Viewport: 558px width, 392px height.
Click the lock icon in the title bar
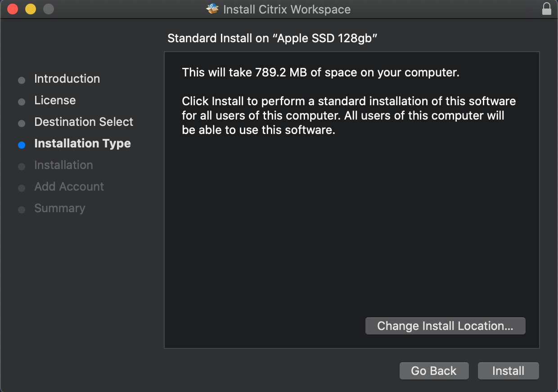[546, 9]
